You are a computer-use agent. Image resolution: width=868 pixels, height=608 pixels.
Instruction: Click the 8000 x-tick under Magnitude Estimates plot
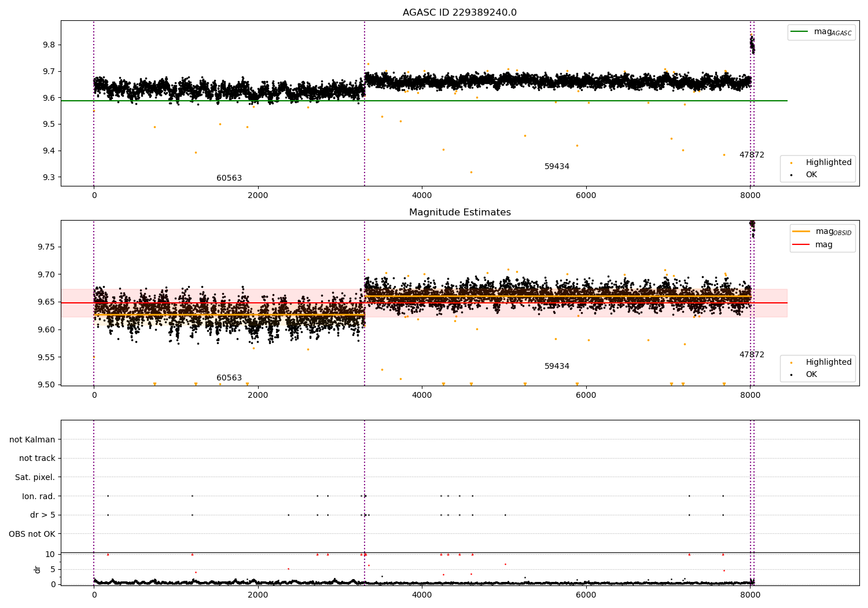[750, 395]
